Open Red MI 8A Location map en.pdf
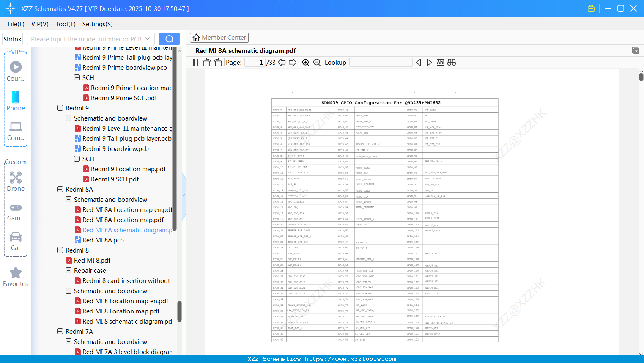 pyautogui.click(x=123, y=210)
